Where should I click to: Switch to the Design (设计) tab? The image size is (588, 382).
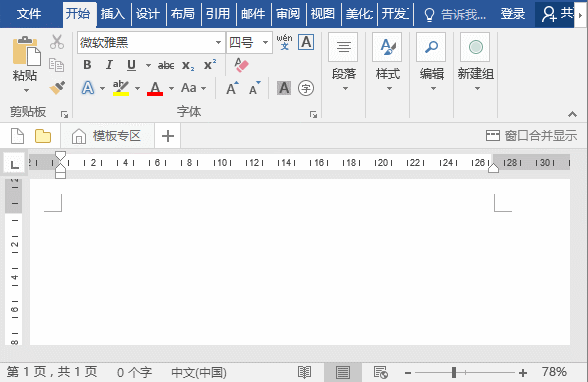point(148,14)
